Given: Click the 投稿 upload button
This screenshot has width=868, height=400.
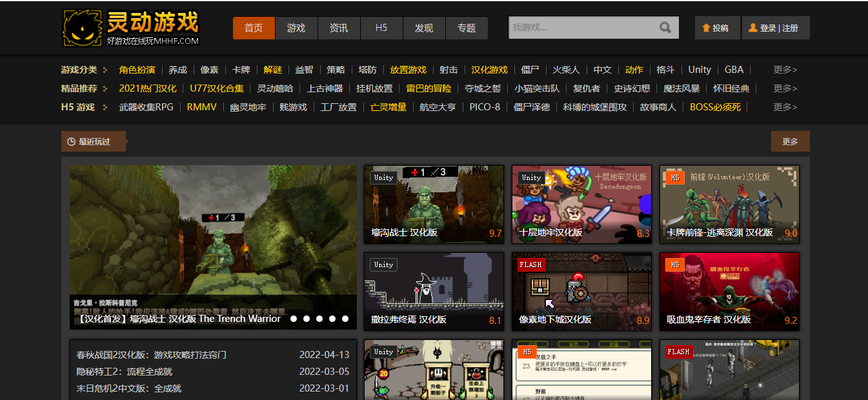Looking at the screenshot, I should point(716,28).
